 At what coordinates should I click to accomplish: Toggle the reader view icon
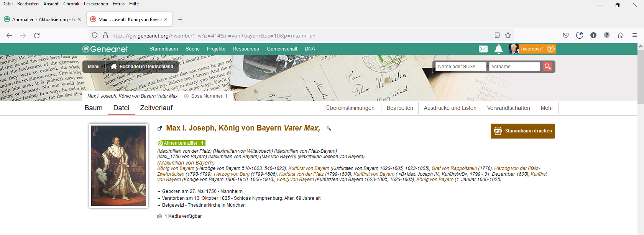[497, 36]
